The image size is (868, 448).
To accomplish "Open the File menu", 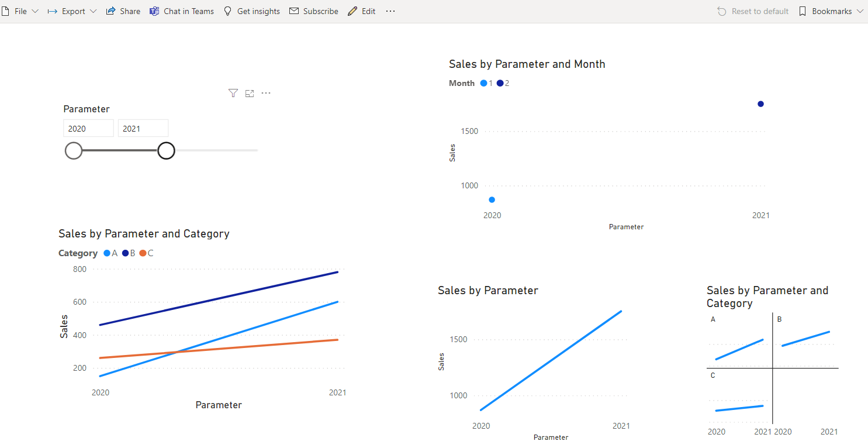I will click(20, 11).
